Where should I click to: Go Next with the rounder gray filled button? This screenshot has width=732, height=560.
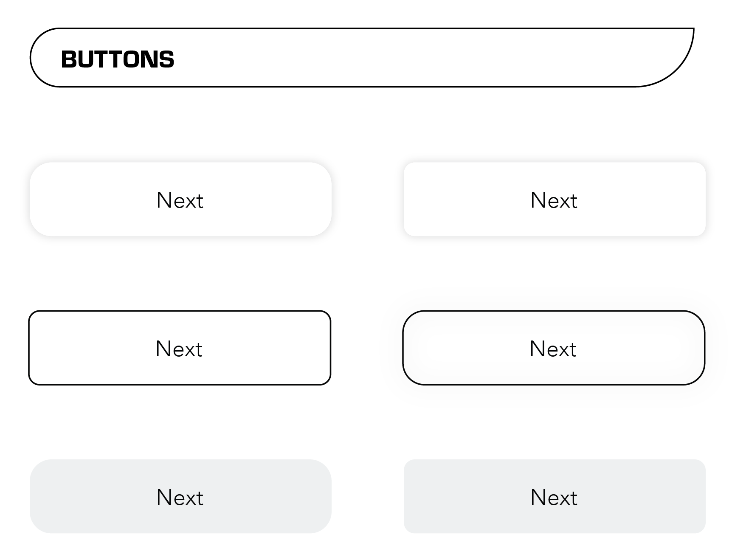pyautogui.click(x=180, y=496)
